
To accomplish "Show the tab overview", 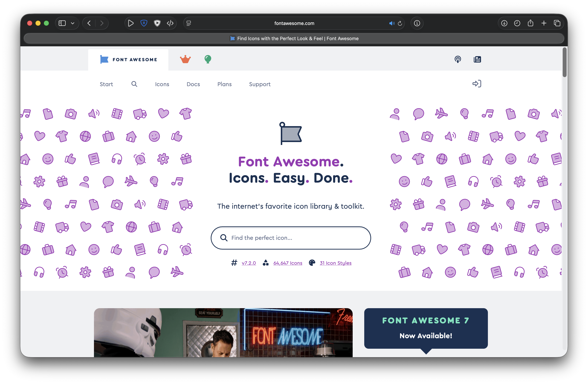I will click(x=557, y=23).
